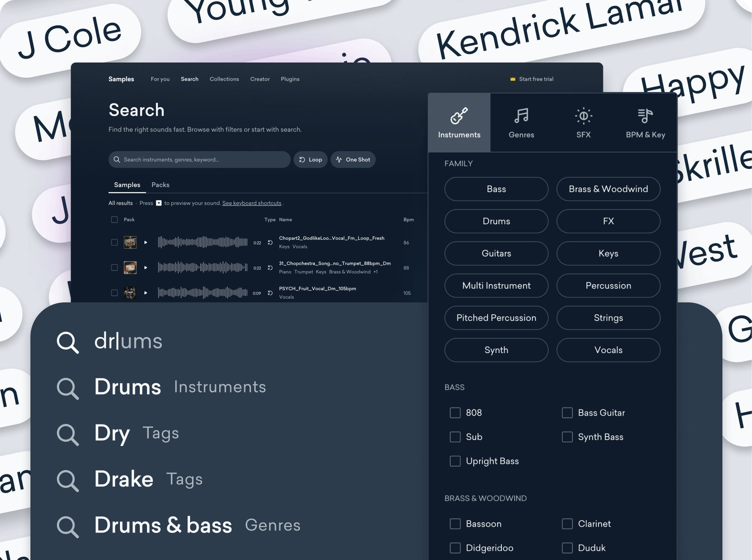Viewport: 752px width, 560px height.
Task: Switch to the Samples results tab
Action: [x=127, y=185]
